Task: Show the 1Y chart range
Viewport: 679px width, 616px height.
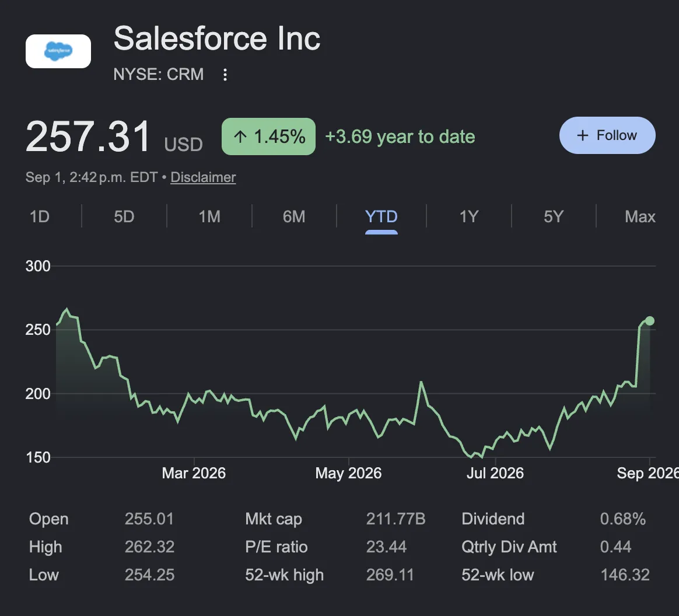Action: point(469,216)
